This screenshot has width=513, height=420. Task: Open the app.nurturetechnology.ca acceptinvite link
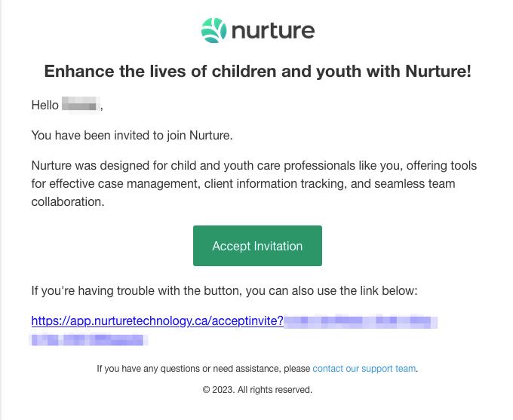[x=157, y=320]
